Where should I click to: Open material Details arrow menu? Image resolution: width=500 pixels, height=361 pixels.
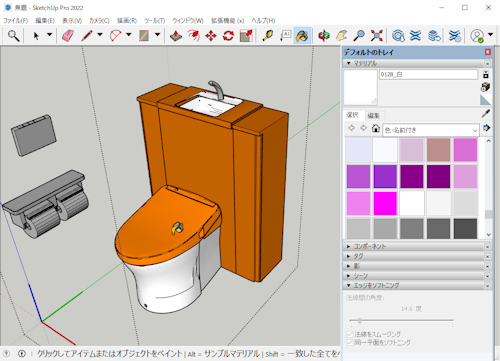486,128
